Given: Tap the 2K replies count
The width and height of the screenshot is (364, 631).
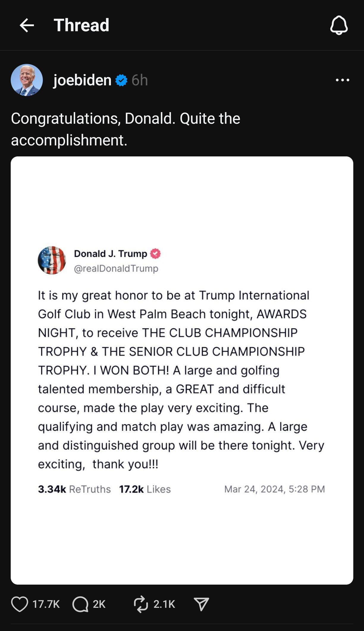Looking at the screenshot, I should tap(99, 604).
